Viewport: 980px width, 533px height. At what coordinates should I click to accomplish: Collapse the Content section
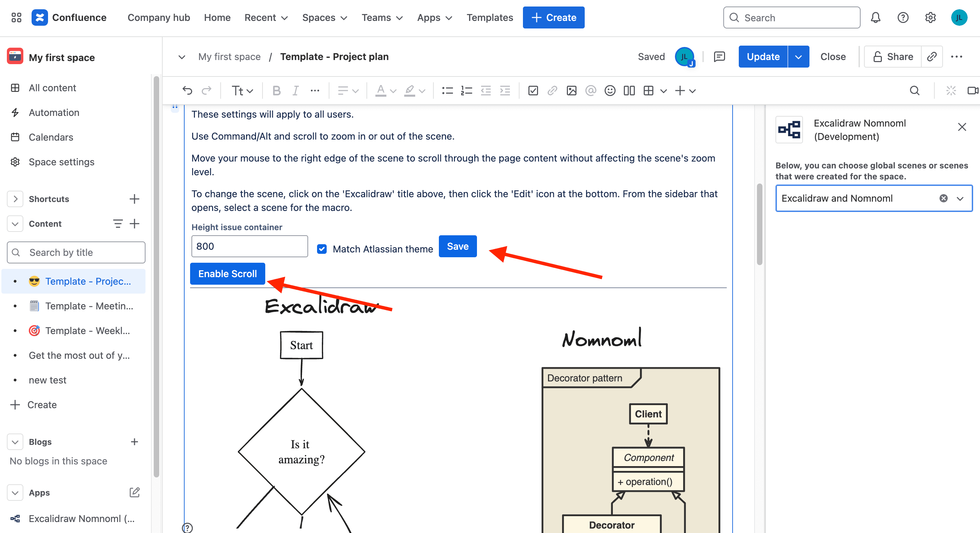15,224
